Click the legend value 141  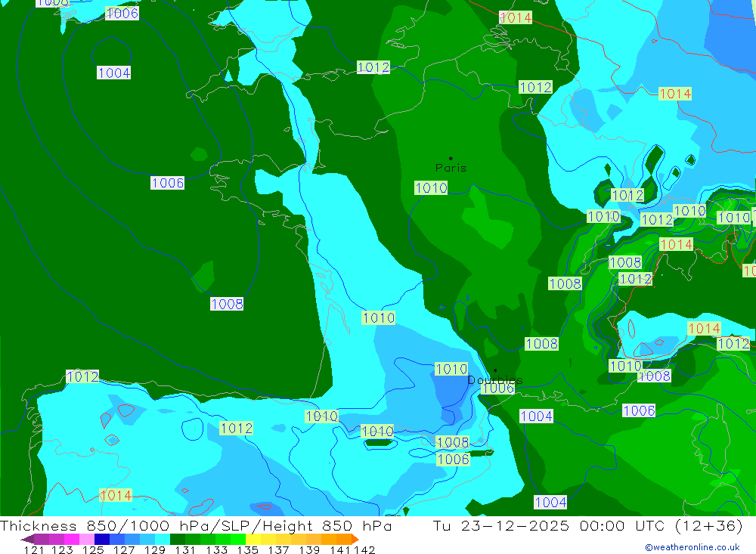coord(340,549)
